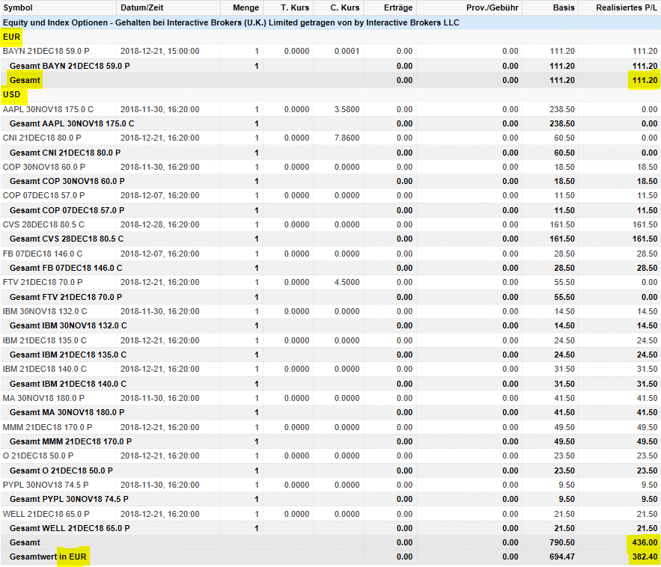Click the AAPL basis value 238.50
661x567 pixels.
coord(562,109)
